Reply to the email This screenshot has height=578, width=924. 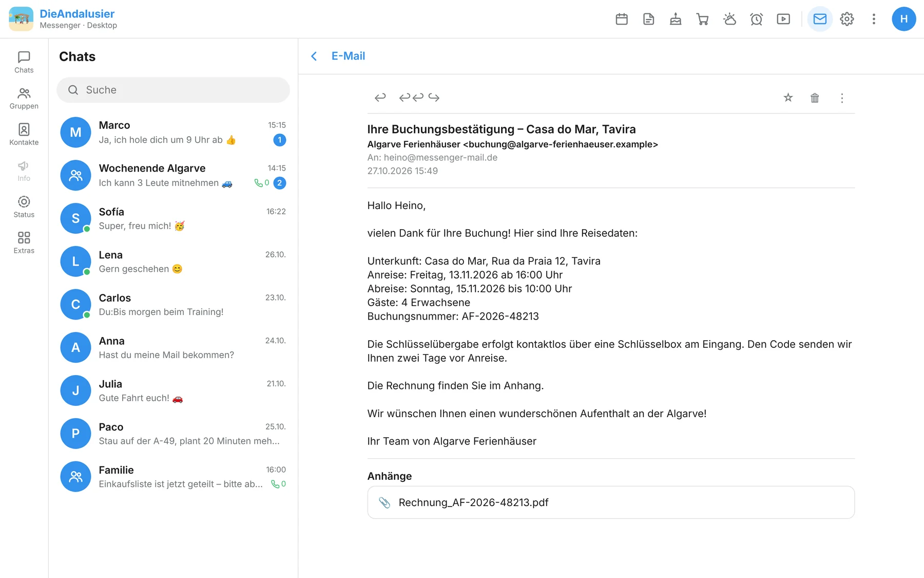click(380, 97)
